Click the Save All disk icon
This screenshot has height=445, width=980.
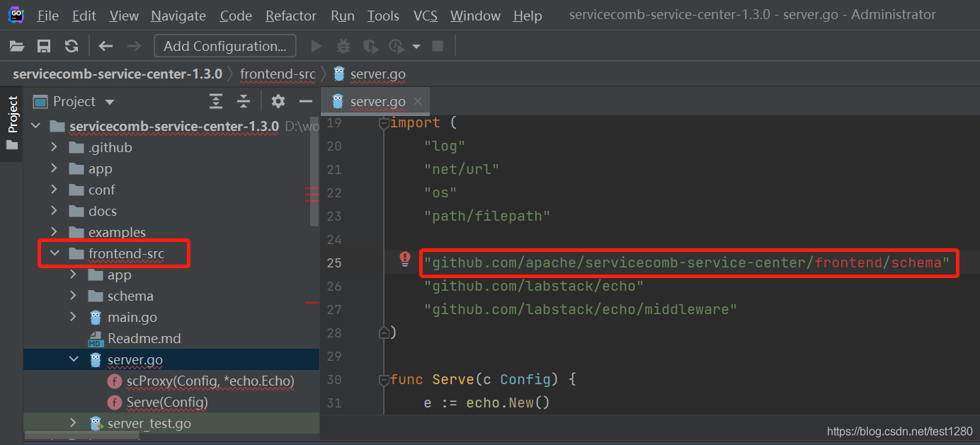point(44,46)
